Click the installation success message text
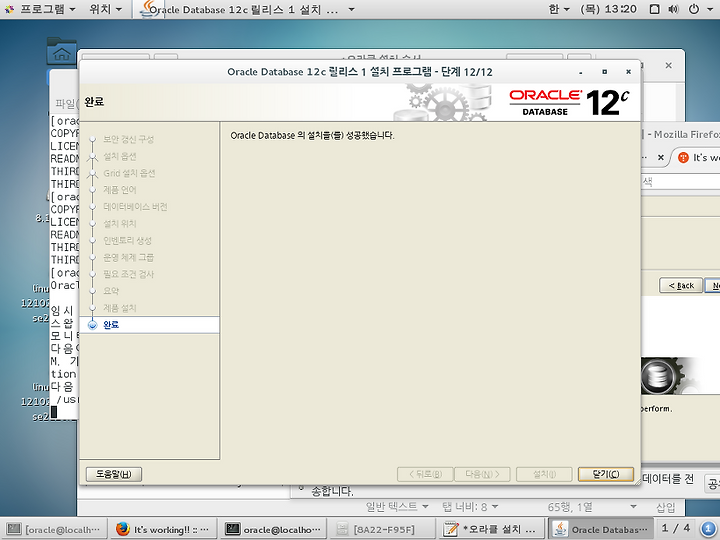Image resolution: width=720 pixels, height=540 pixels. 312,135
